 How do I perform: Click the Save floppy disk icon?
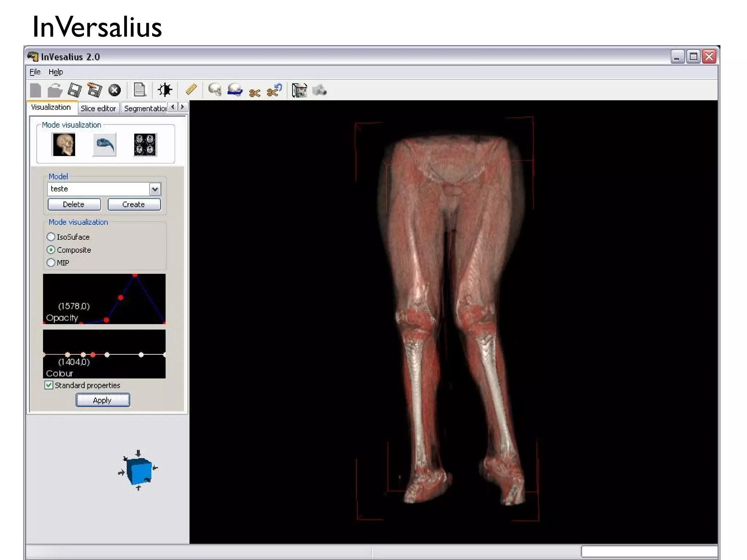click(x=75, y=90)
